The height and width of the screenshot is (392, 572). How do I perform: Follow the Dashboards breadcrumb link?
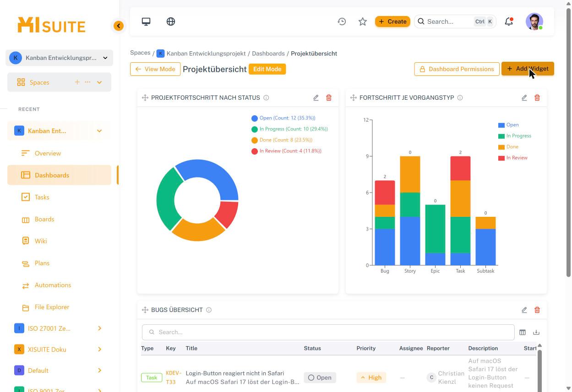[x=268, y=54]
